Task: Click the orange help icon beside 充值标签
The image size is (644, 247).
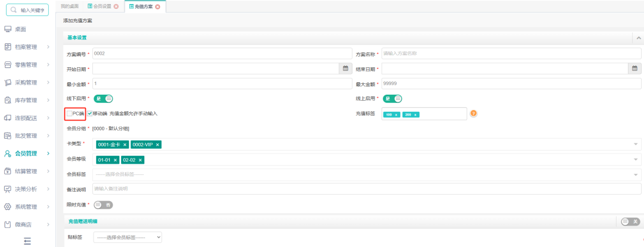Action: pos(473,114)
